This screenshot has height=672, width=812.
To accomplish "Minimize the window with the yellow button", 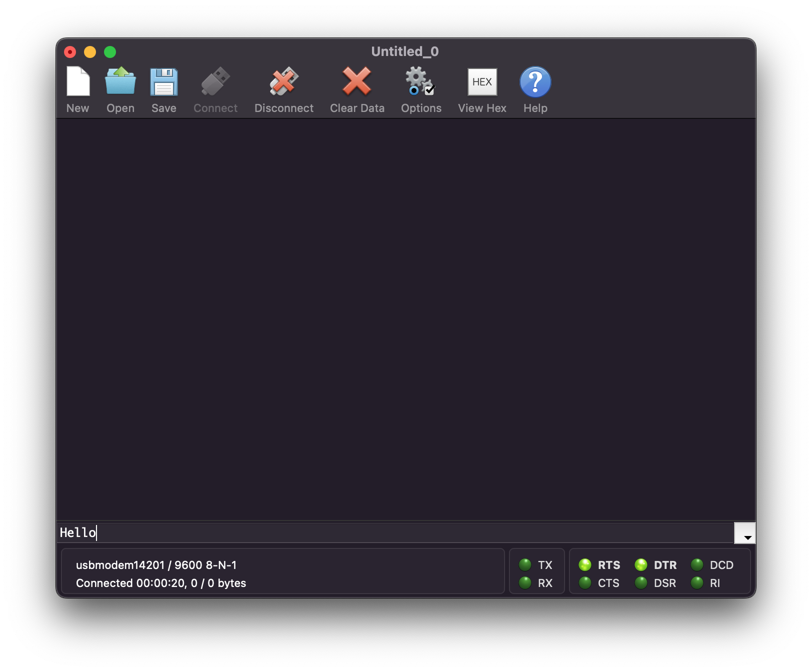I will coord(90,52).
